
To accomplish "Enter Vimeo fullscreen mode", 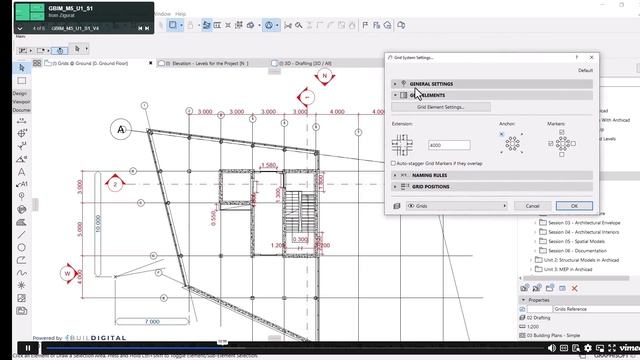I will [x=612, y=348].
